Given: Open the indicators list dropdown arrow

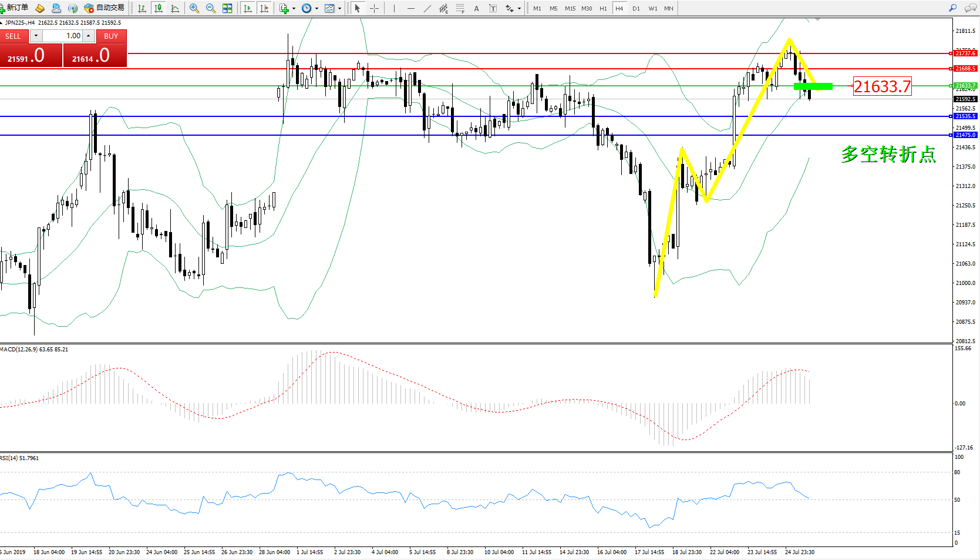Looking at the screenshot, I should 294,8.
